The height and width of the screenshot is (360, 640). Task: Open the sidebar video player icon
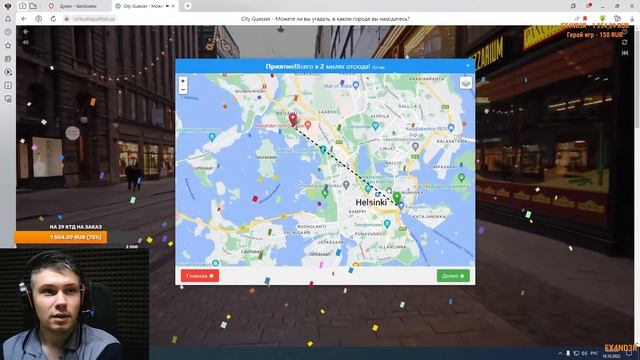[8, 72]
